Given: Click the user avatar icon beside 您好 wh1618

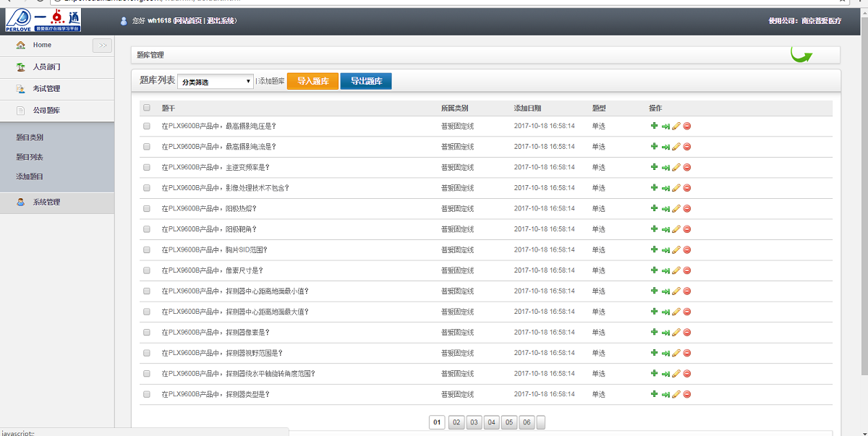Looking at the screenshot, I should pos(124,21).
